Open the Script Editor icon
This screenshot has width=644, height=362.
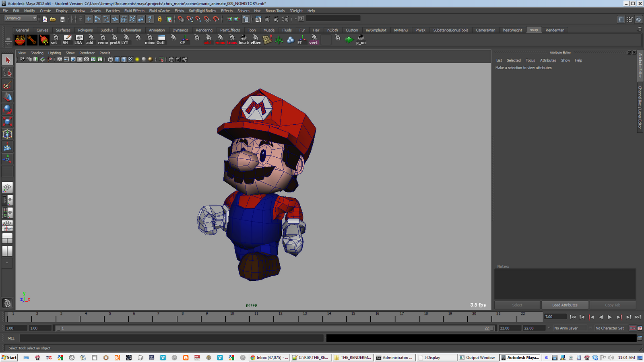click(x=640, y=338)
